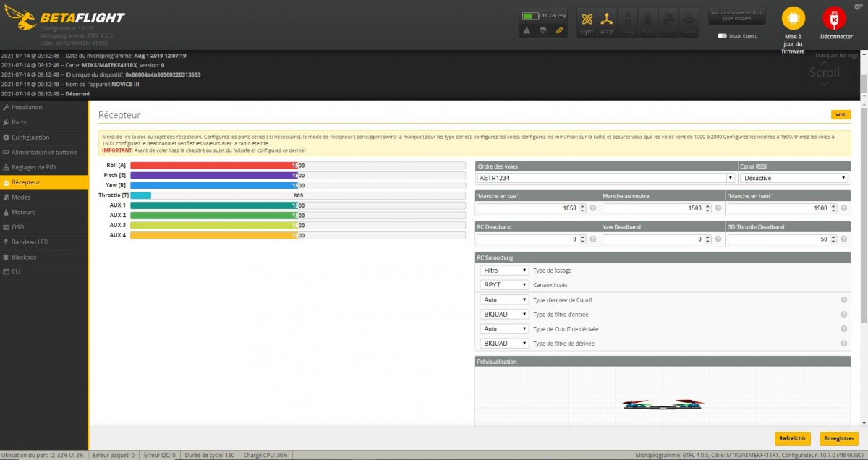Viewport: 868px width, 460px height.
Task: Open the Type de lissage dropdown
Action: 504,271
